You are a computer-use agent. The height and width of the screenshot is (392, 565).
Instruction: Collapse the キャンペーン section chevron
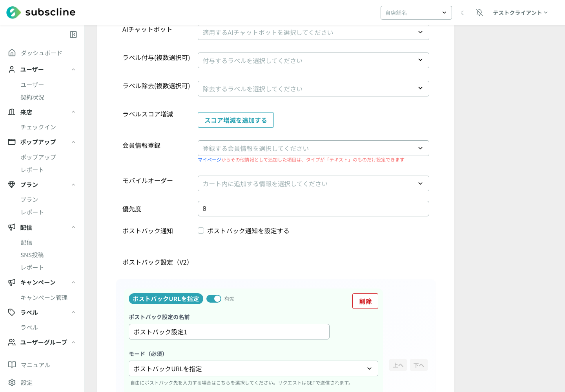coord(73,282)
